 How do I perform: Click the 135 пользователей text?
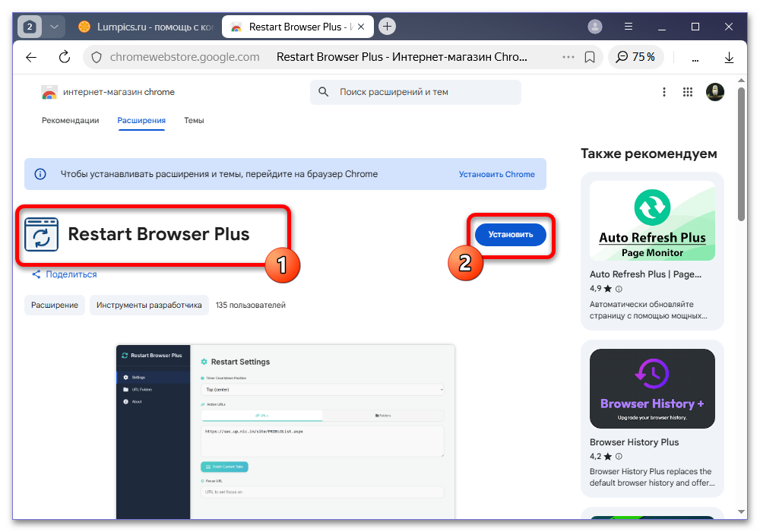pos(251,306)
